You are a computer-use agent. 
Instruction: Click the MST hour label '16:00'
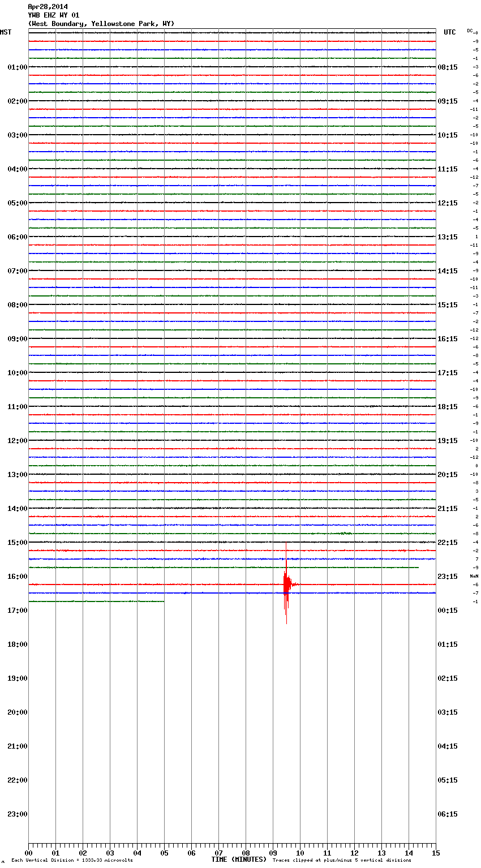click(18, 577)
